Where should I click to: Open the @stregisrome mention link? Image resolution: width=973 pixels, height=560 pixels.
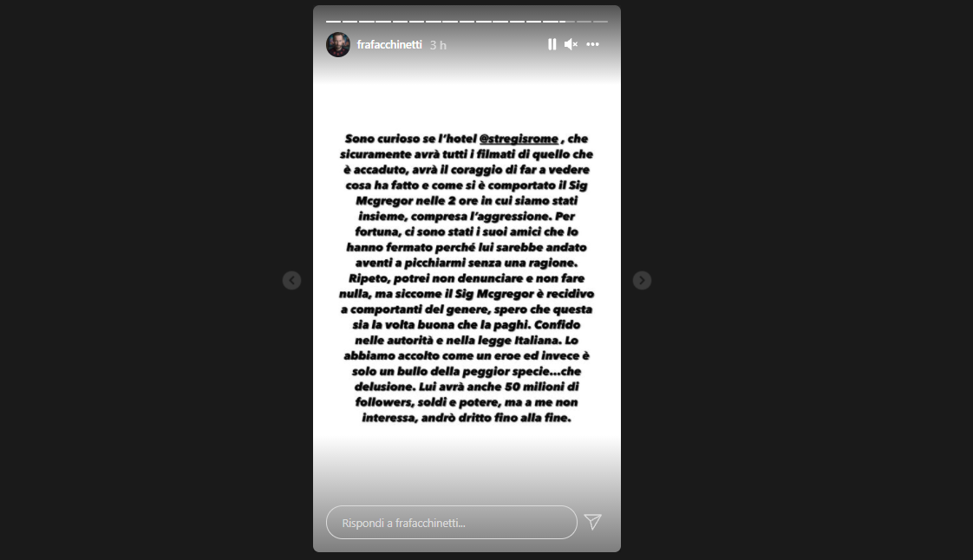tap(519, 139)
